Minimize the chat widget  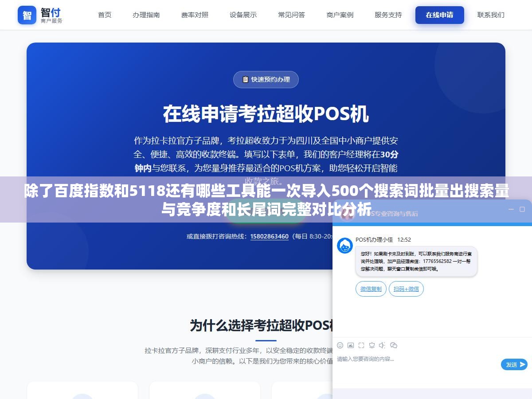pos(511,209)
